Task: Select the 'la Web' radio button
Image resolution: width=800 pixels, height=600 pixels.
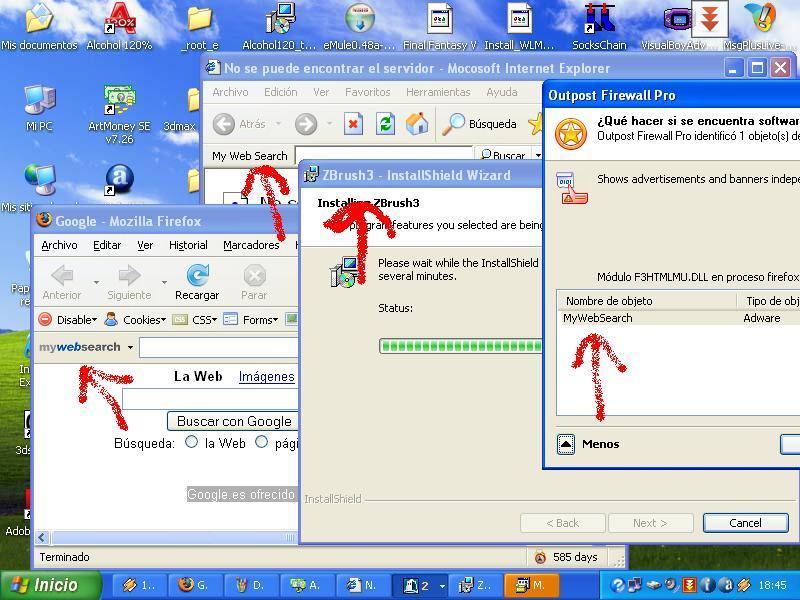Action: 191,442
